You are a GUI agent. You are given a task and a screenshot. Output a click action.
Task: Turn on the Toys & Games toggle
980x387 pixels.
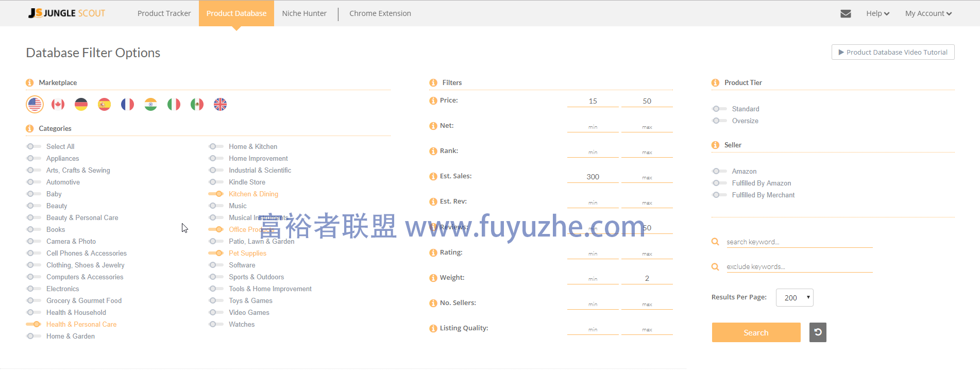point(216,300)
